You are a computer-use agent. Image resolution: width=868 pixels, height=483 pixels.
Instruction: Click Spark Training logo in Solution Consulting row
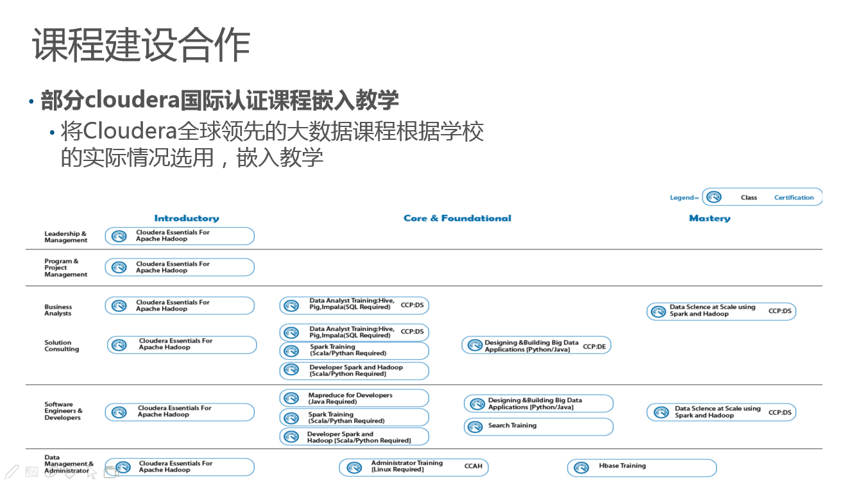pyautogui.click(x=291, y=351)
